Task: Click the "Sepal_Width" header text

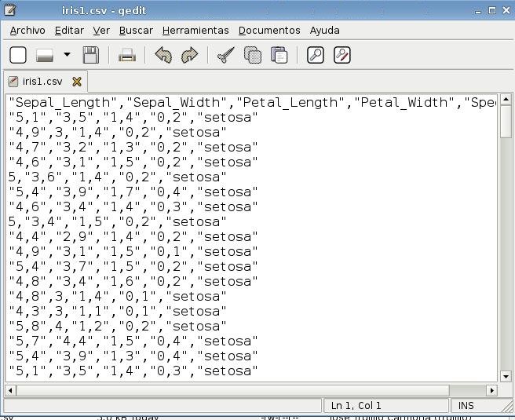Action: pos(177,103)
